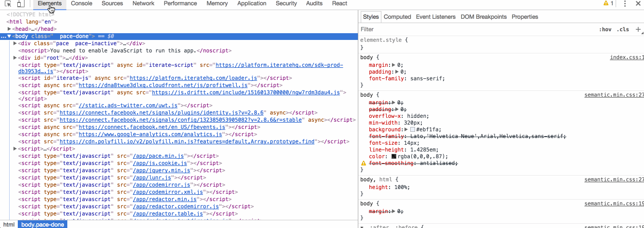Image resolution: width=644 pixels, height=228 pixels.
Task: Expand padding shorthand in index.css body rule
Action: click(x=398, y=72)
